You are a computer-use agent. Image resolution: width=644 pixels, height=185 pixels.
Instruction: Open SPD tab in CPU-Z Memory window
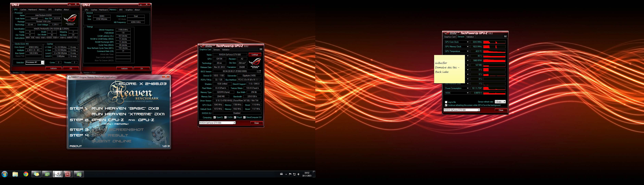121,10
